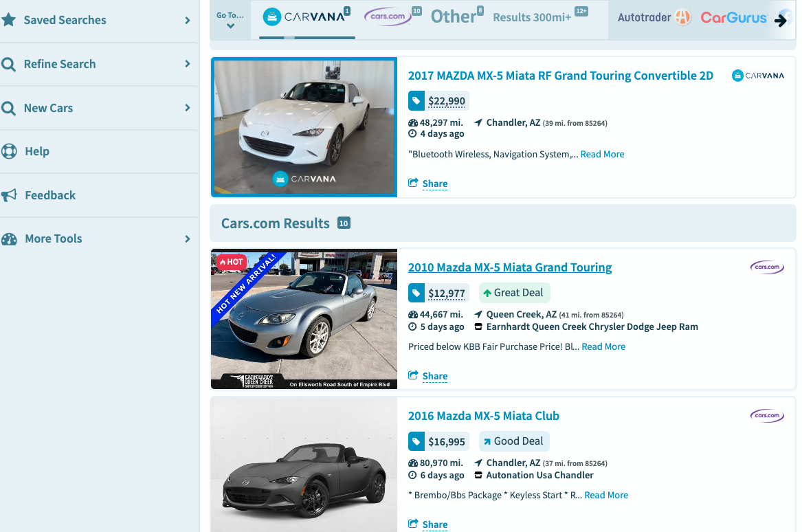802x532 pixels.
Task: Click the More Tools gauge icon
Action: (9, 239)
